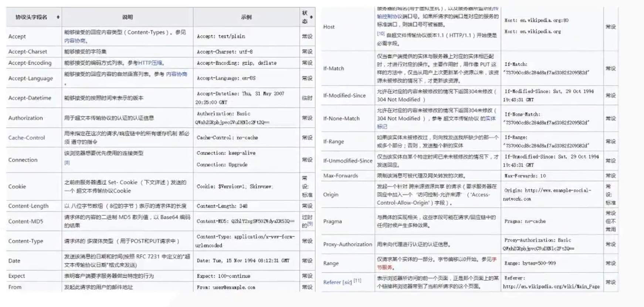Click the description 表明客户端要求服务器做出特定的行为
Image resolution: width=644 pixels, height=307 pixels.
(109, 276)
